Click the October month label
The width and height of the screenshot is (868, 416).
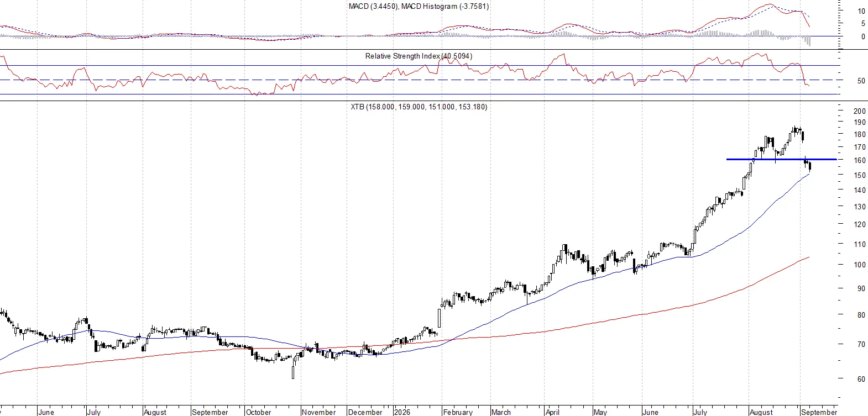click(258, 412)
